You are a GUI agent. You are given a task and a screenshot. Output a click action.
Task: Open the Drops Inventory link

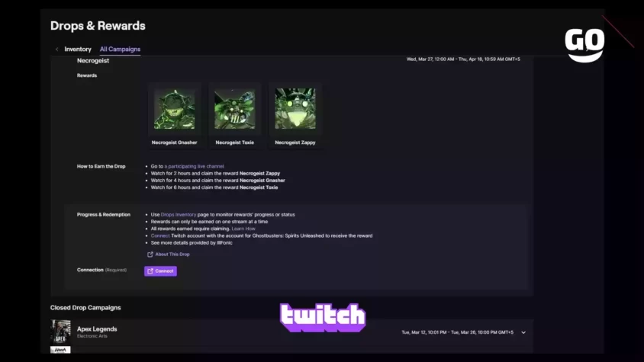tap(179, 215)
